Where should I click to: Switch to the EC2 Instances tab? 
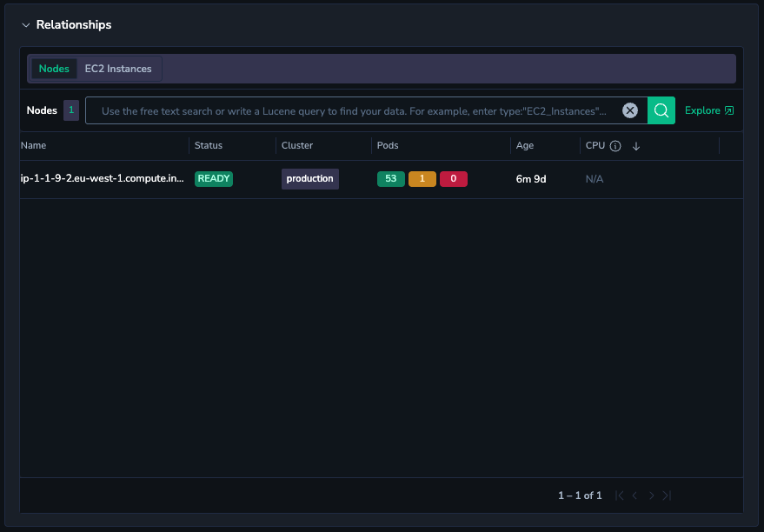coord(118,69)
